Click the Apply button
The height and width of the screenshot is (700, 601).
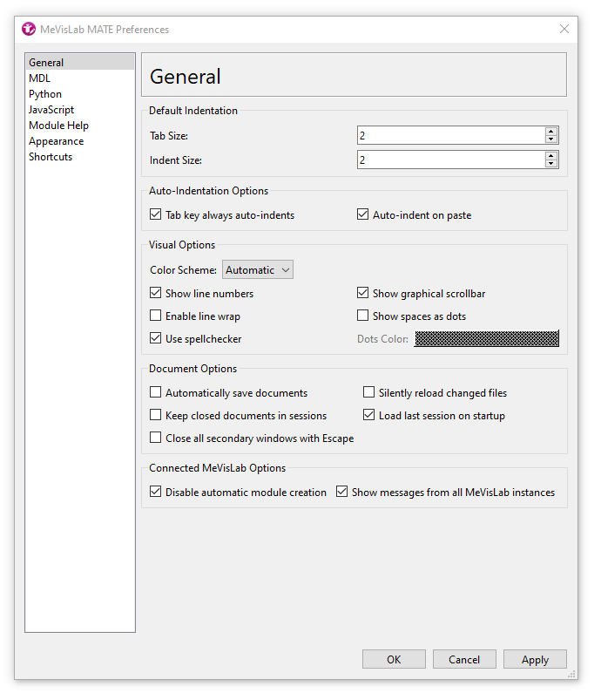click(x=535, y=660)
